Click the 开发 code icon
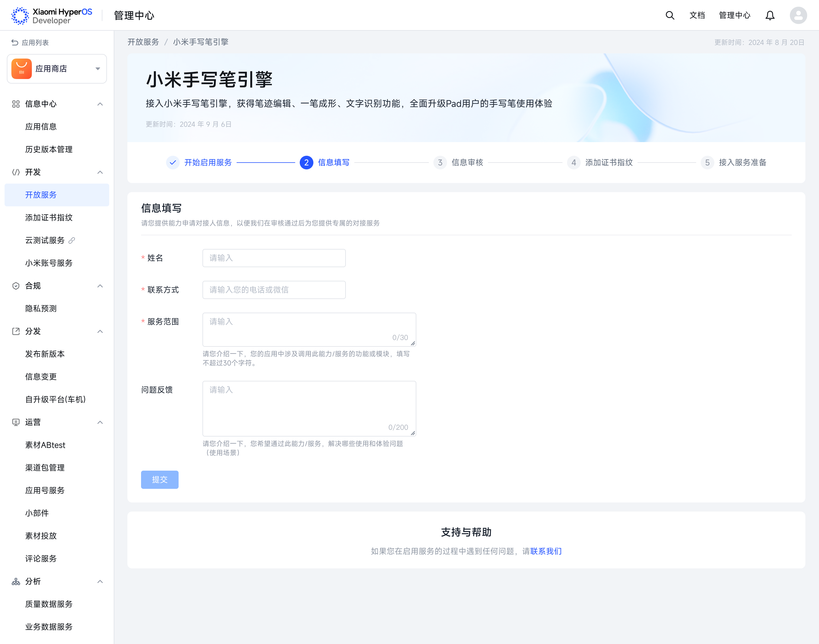Screen dimensions: 819x644 click(16, 172)
